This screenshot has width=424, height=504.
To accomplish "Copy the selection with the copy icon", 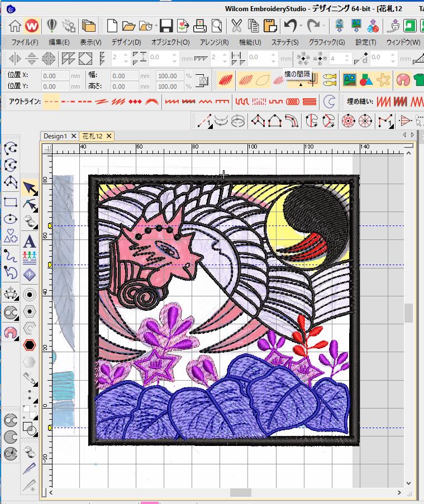I will (254, 26).
